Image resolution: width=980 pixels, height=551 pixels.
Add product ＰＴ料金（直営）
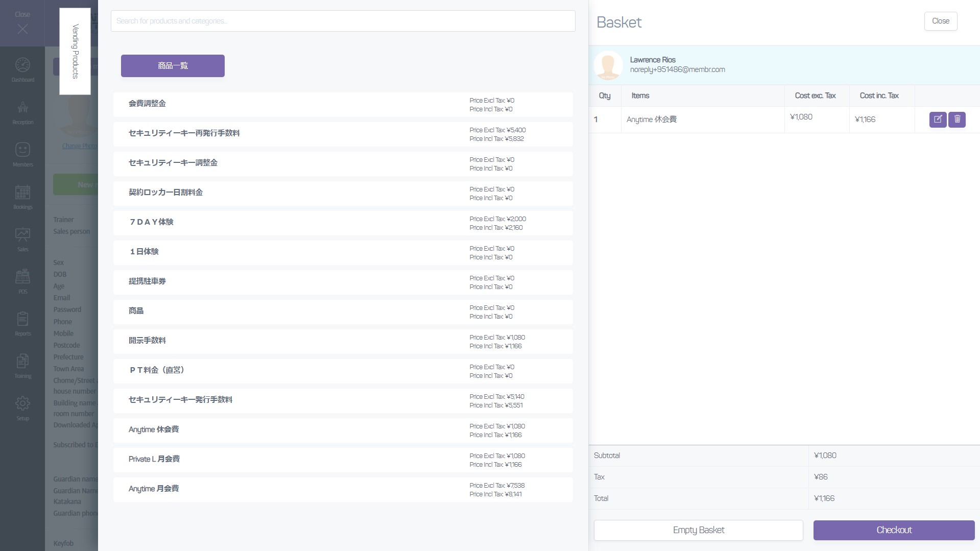[x=343, y=371]
